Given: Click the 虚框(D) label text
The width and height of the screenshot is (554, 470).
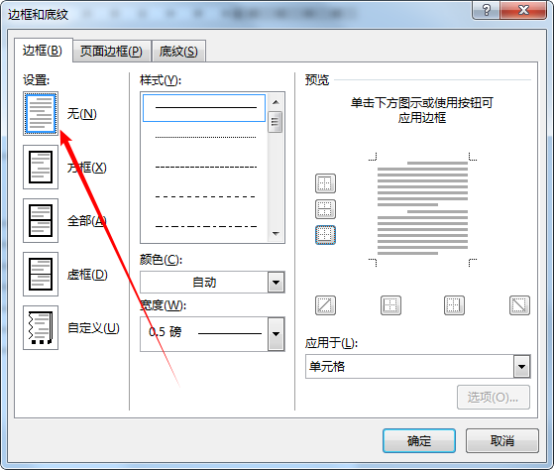Looking at the screenshot, I should point(87,275).
